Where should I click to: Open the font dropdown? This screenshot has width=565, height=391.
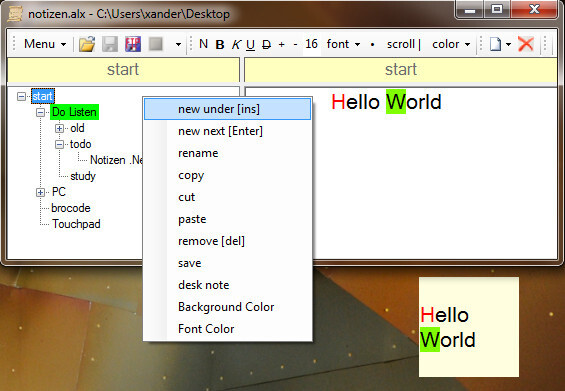(x=343, y=44)
